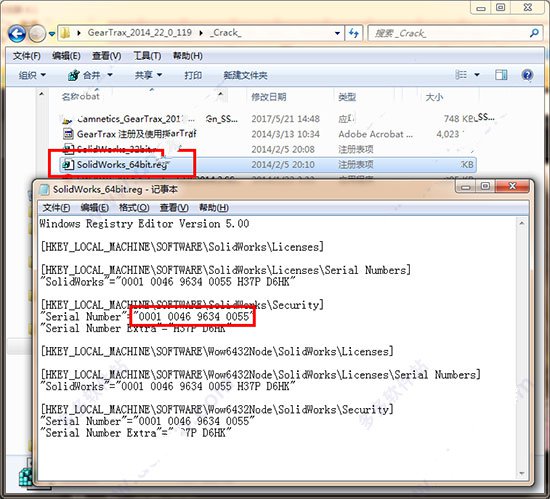This screenshot has height=499, width=550.
Task: Open Explorer 文件(F) menu
Action: (27, 56)
